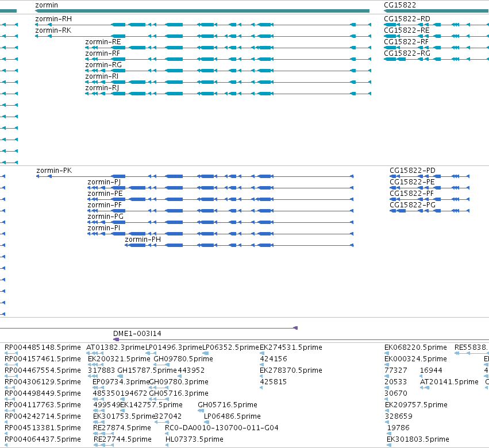Click feature RC0-DA0010-130700-011-G04
Viewport: 489px width, 448px height.
click(221, 428)
